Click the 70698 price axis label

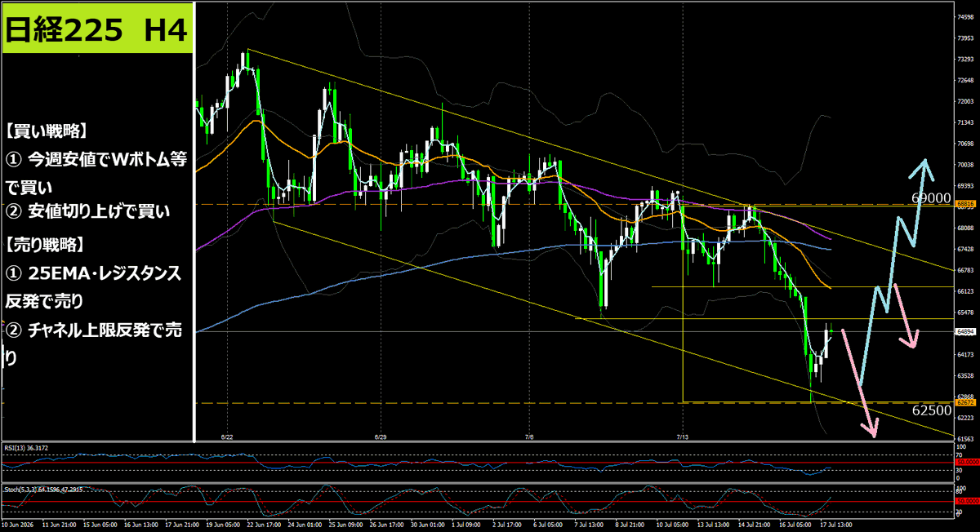(x=964, y=144)
